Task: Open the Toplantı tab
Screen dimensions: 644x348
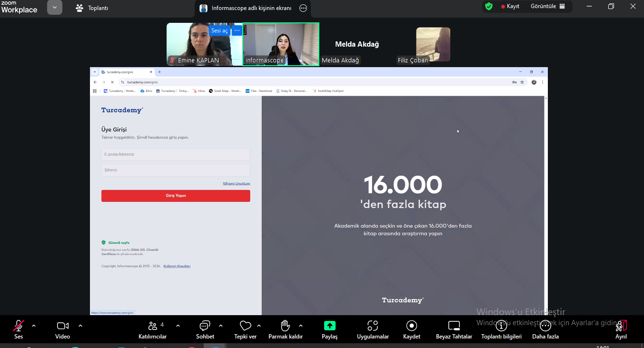Action: [92, 8]
